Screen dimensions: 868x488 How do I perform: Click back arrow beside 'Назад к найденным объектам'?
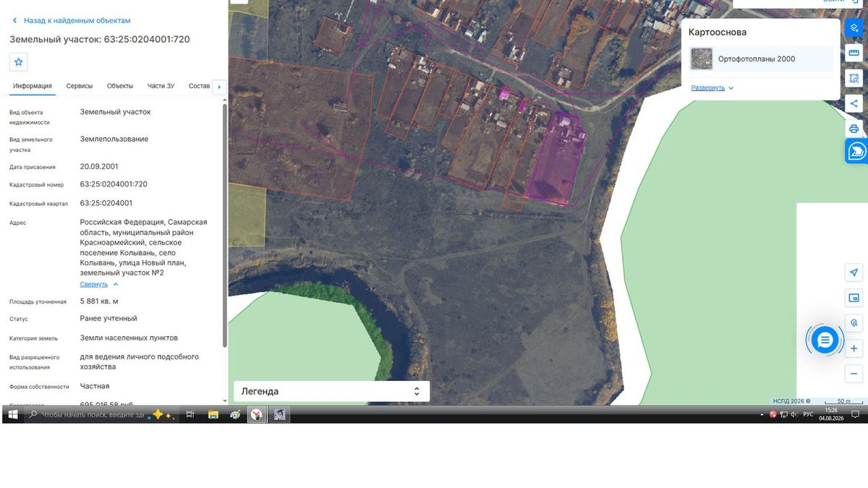14,21
